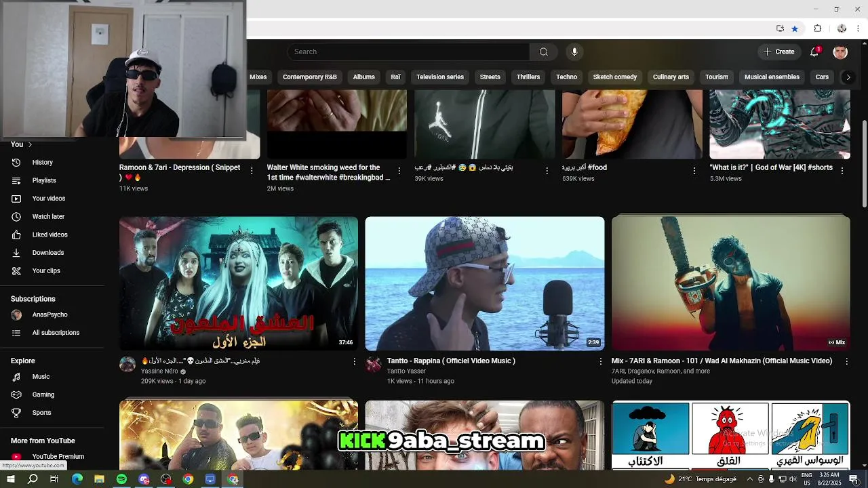Screen dimensions: 868x488
Task: Open options for 7ARI & Ramoon mix
Action: (x=846, y=362)
